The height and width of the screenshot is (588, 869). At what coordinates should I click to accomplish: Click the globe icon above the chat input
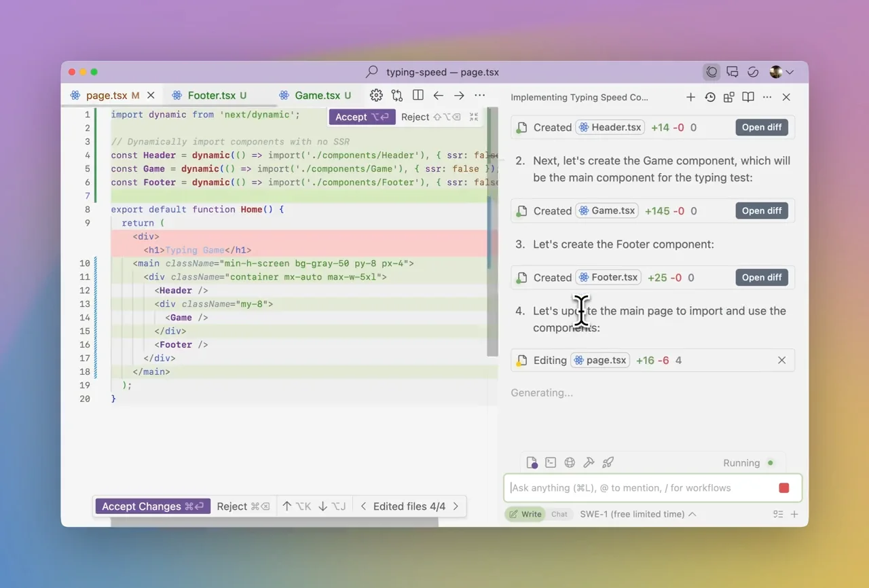pos(570,462)
